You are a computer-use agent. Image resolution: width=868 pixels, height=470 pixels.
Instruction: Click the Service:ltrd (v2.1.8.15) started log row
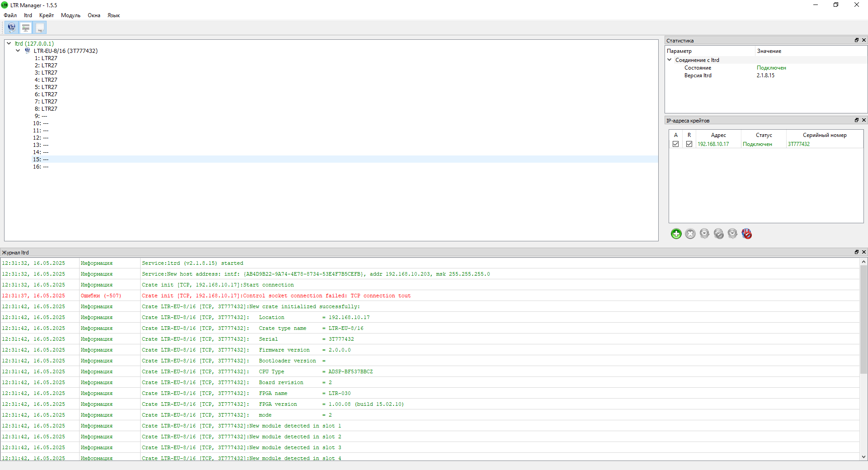[429, 263]
